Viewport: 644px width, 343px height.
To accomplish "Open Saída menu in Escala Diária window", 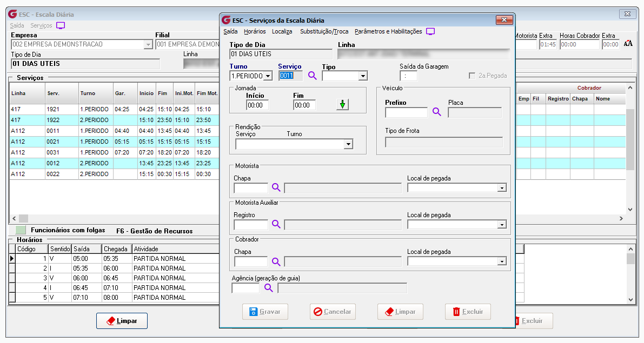I will (x=17, y=25).
